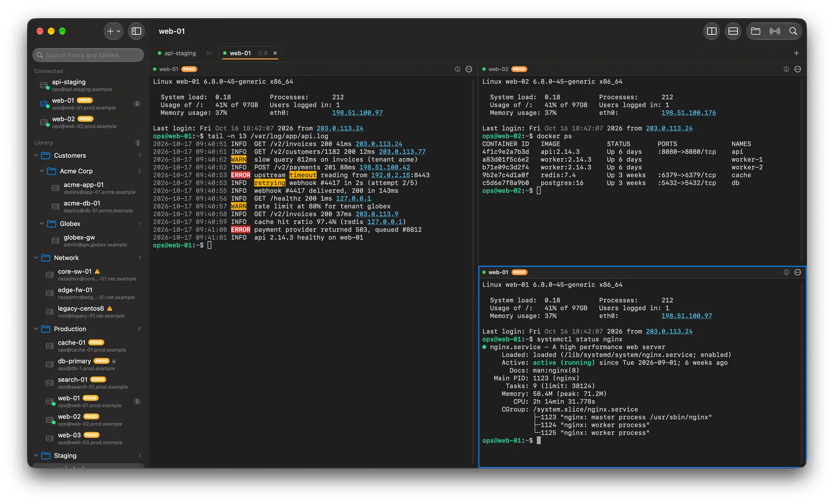Close the web-01 session tab
The width and height of the screenshot is (834, 504).
[275, 53]
